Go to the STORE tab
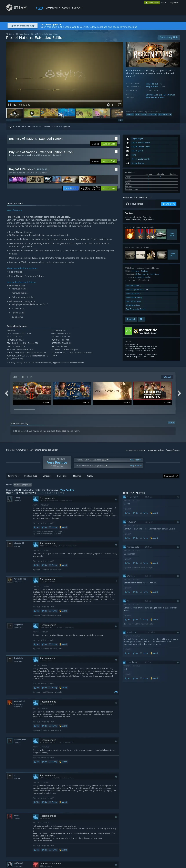Screen dimensions: 186x868 click(x=40, y=8)
